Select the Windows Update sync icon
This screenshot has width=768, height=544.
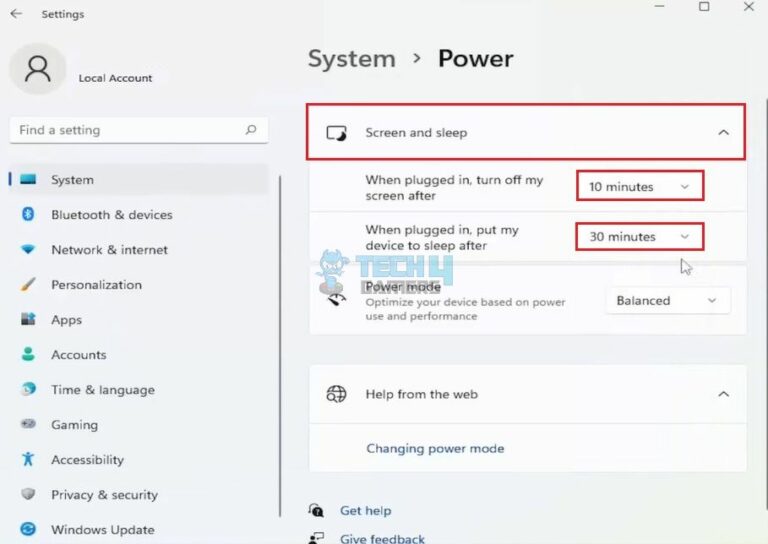point(28,529)
